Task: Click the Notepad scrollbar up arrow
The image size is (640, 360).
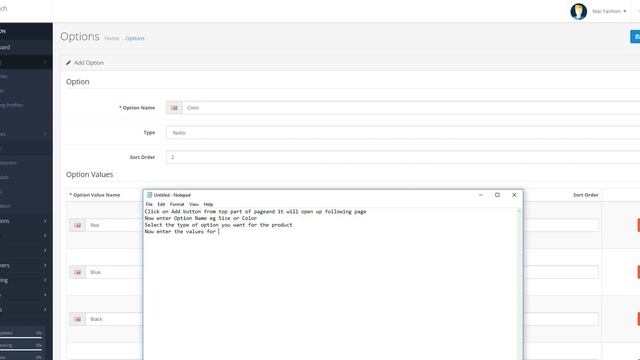Action: tap(520, 211)
